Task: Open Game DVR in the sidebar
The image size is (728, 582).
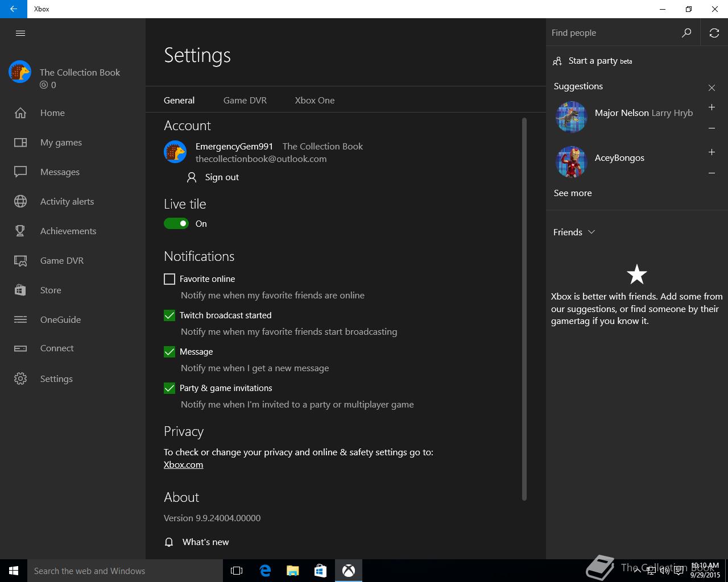Action: click(x=61, y=261)
